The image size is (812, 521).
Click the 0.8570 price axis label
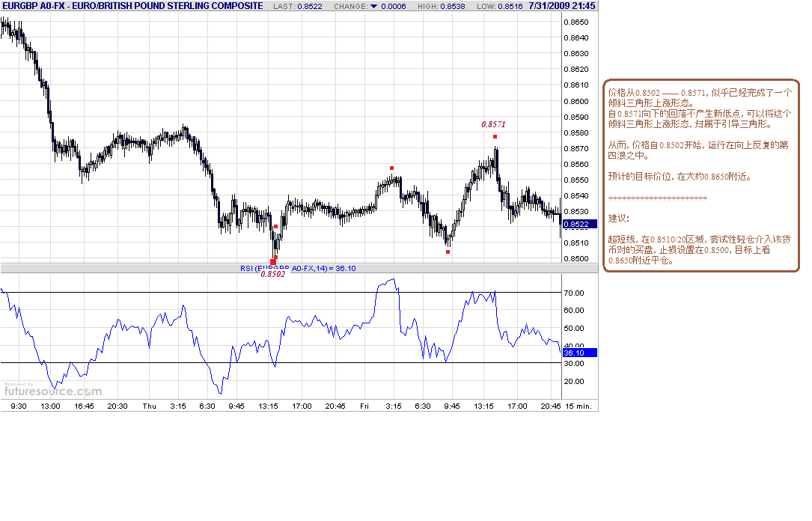(x=576, y=148)
